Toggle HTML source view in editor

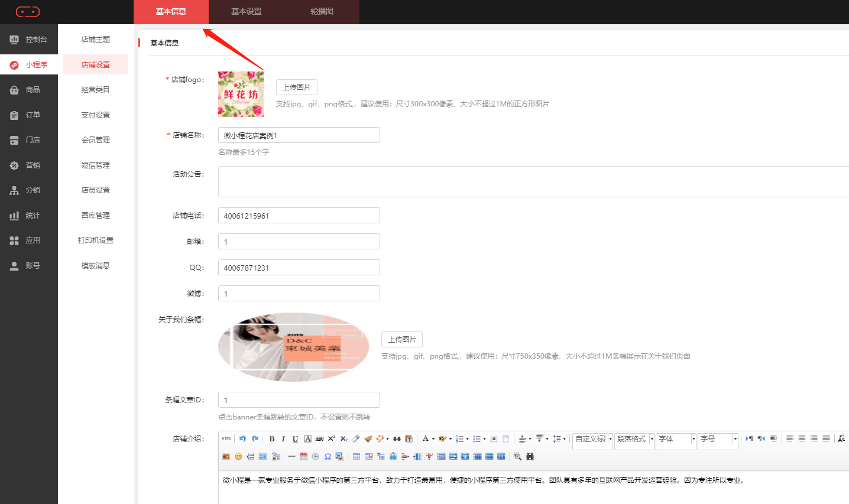point(226,438)
